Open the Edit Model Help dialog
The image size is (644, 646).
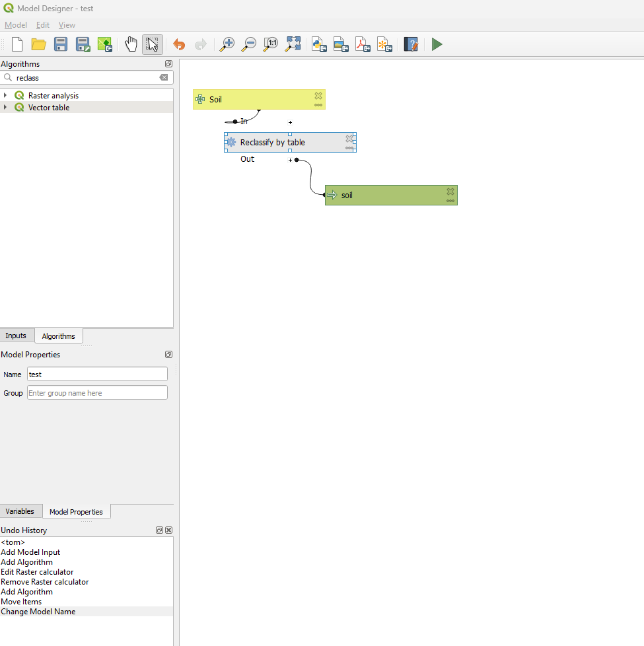[411, 44]
